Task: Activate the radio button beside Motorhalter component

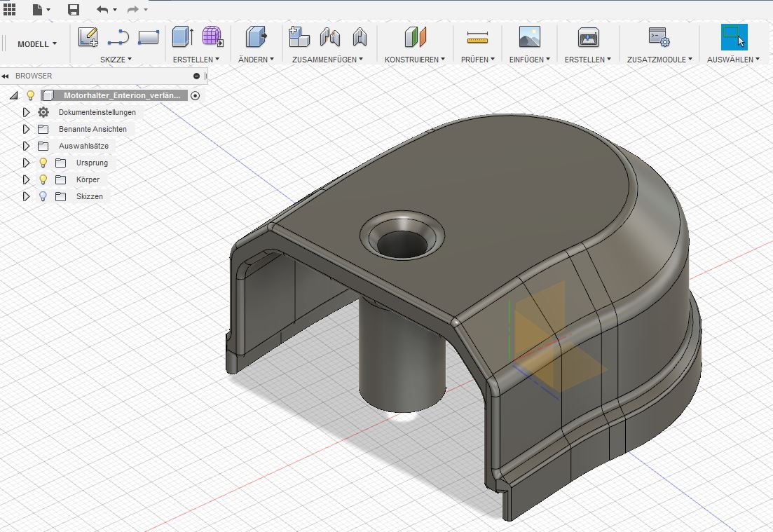Action: [x=195, y=95]
